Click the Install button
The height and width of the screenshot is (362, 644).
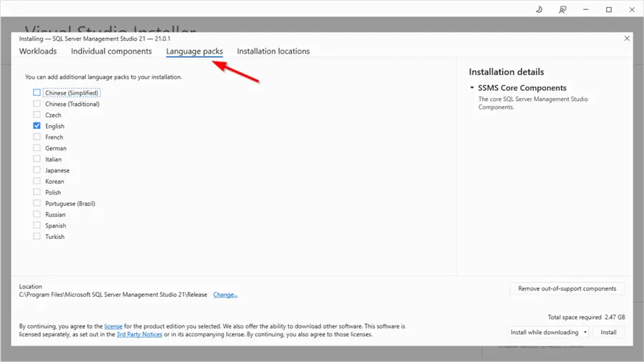point(608,332)
